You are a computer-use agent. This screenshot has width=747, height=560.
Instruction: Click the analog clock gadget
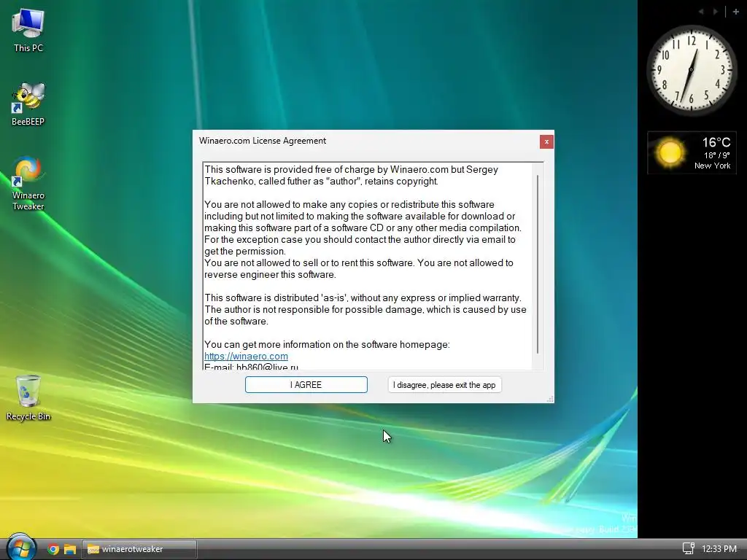coord(692,71)
